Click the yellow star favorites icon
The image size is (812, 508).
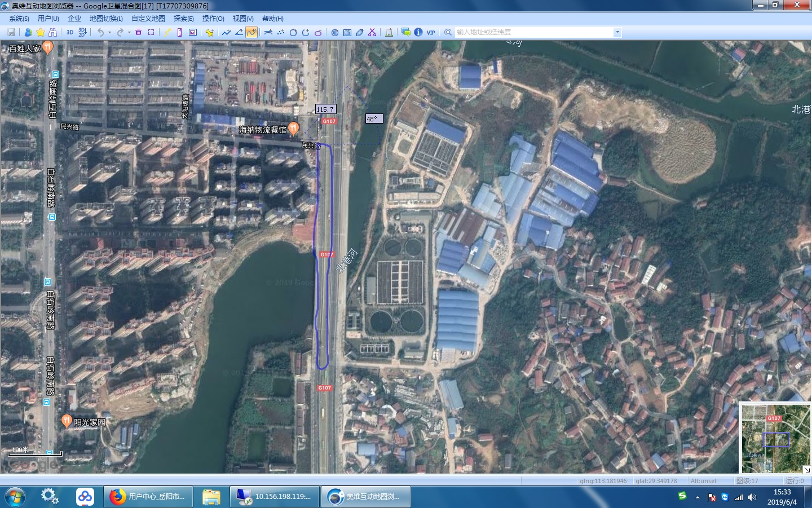point(41,32)
